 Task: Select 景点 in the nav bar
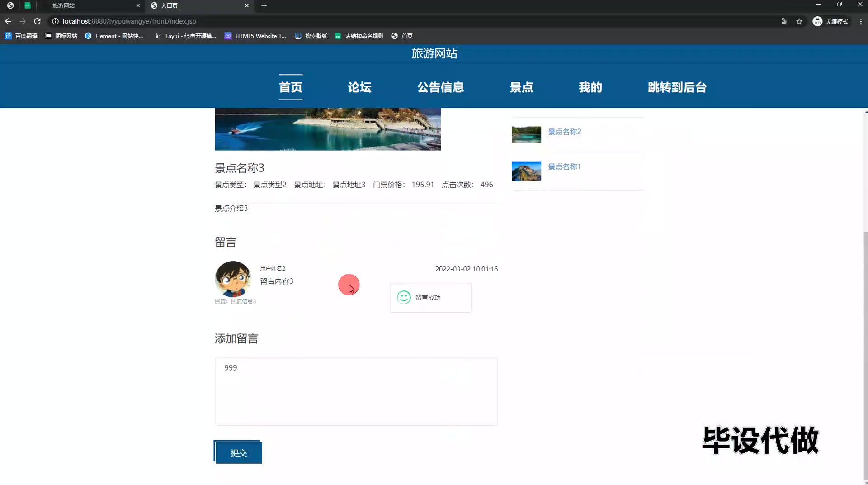point(521,87)
